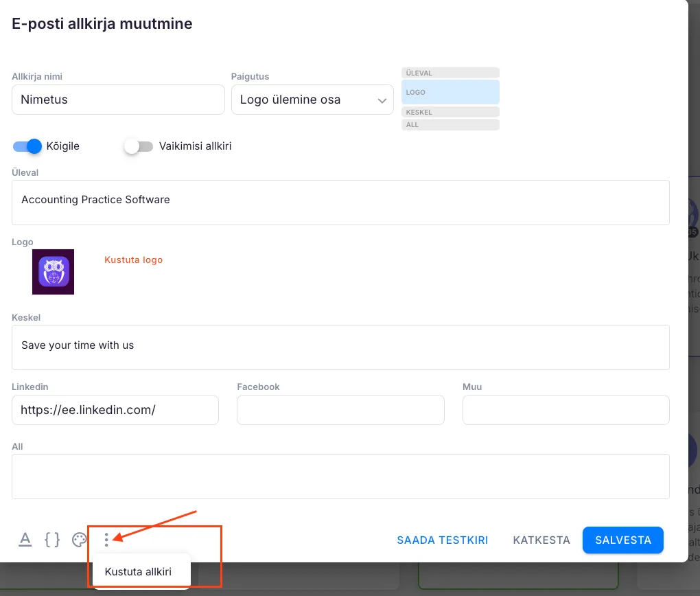Viewport: 700px width, 596px height.
Task: Enable the Vaikimisi allkiri switch
Action: coord(139,146)
